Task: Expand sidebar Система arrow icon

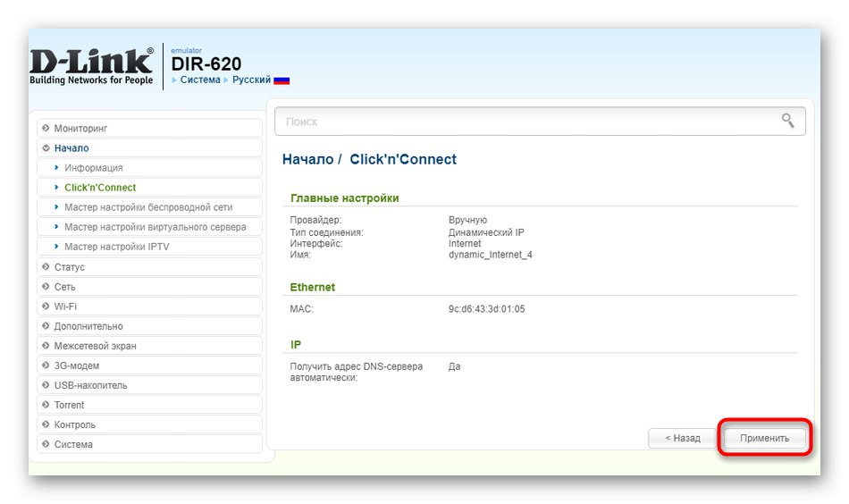Action: (x=46, y=444)
